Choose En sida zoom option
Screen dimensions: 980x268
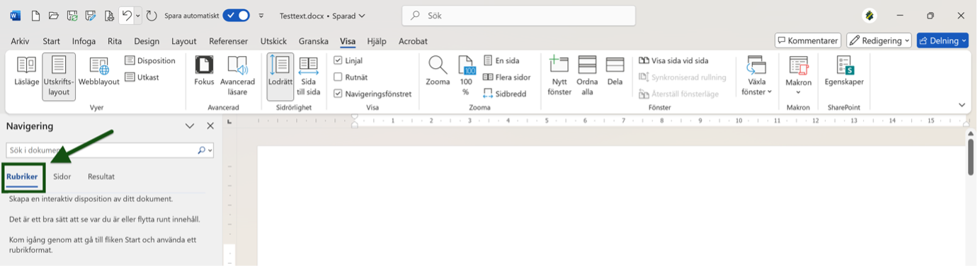click(x=501, y=61)
